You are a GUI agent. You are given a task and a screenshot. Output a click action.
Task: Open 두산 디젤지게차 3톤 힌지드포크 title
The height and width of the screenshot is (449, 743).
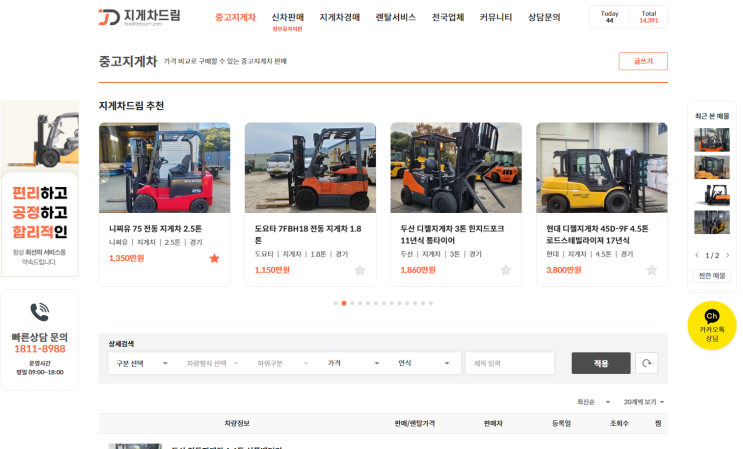[452, 234]
